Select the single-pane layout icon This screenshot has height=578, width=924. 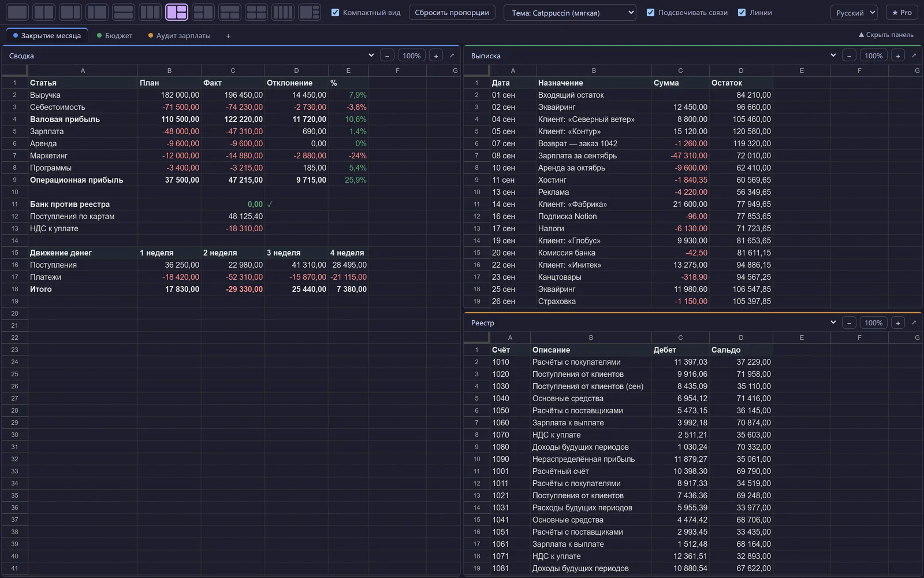(x=17, y=12)
